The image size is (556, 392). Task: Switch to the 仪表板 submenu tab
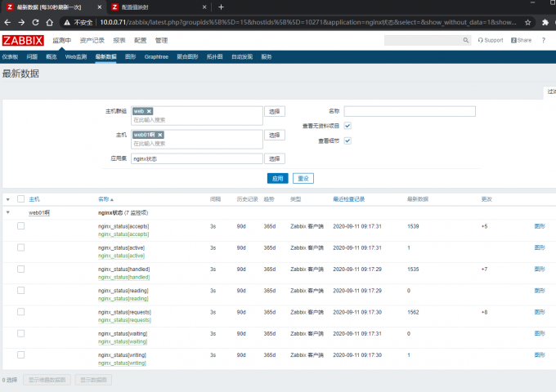(x=10, y=56)
